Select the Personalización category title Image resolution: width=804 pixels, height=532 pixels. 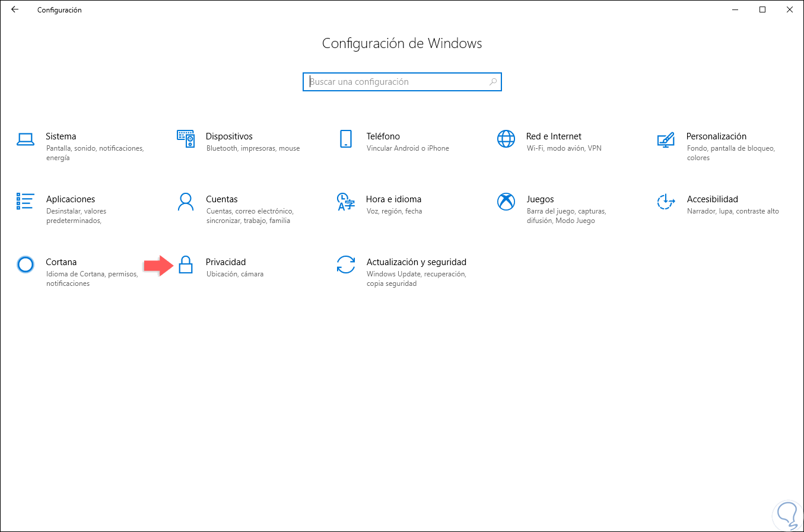coord(716,136)
